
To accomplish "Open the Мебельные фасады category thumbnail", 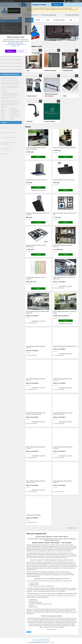I will pos(52,61).
